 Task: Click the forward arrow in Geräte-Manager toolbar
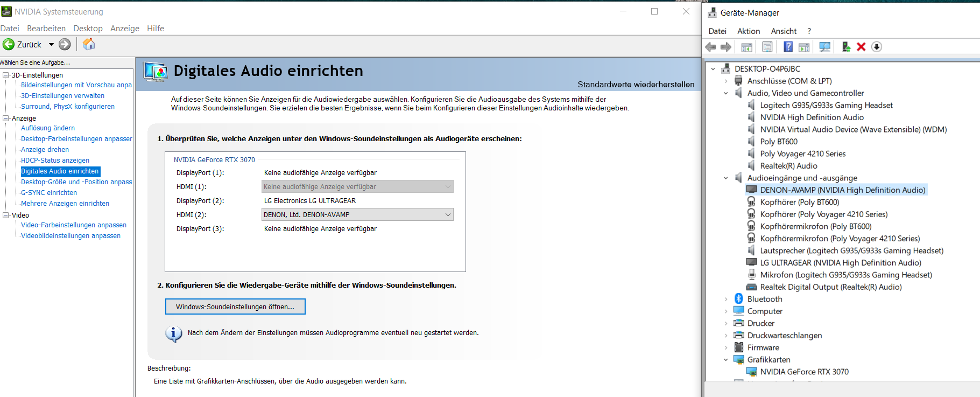point(726,47)
